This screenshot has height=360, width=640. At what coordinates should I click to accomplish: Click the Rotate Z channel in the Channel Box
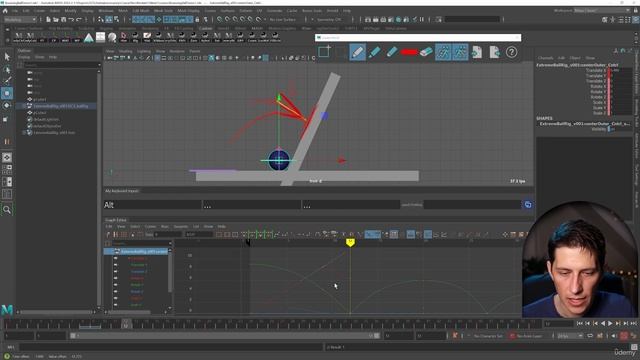click(598, 97)
